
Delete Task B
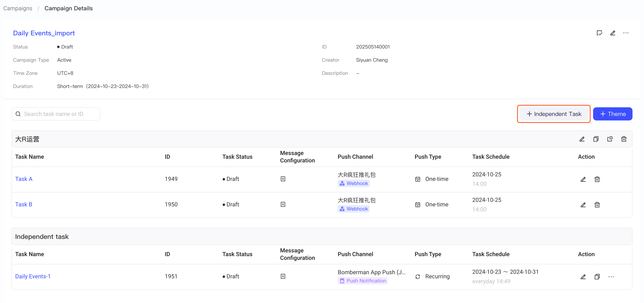[x=597, y=205]
